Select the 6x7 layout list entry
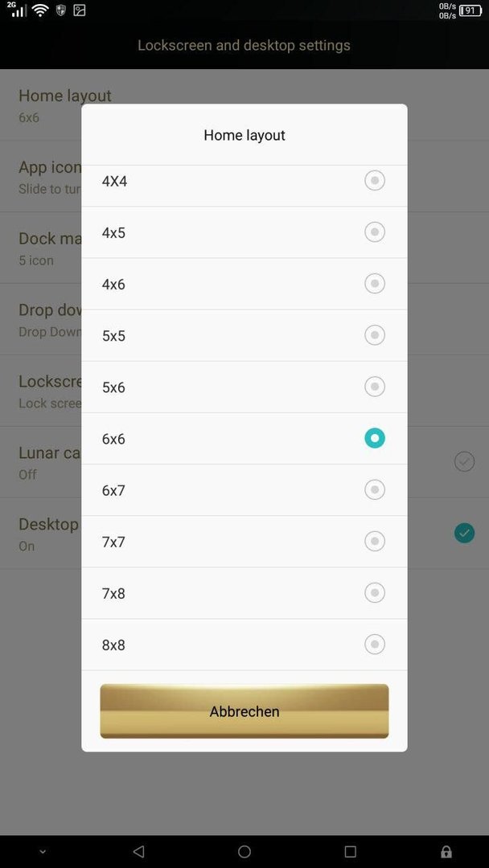The height and width of the screenshot is (868, 489). (x=244, y=490)
